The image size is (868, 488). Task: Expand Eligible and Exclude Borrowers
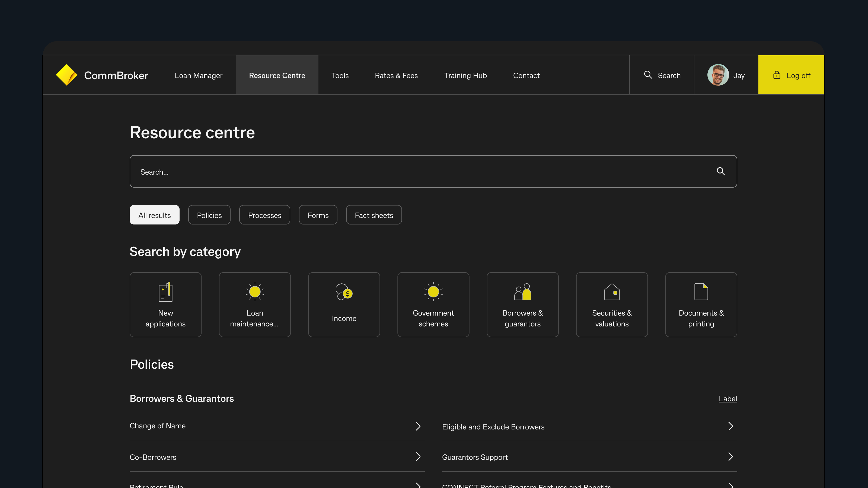tap(730, 426)
